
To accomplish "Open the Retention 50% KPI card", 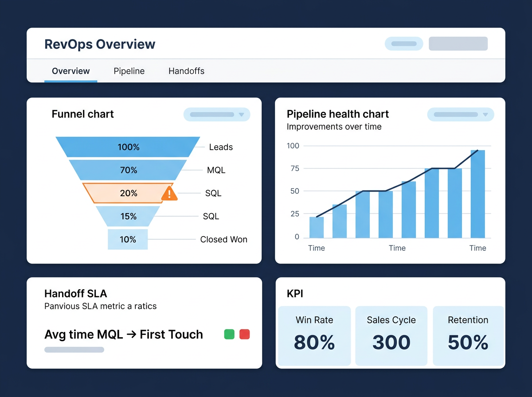I will point(468,336).
